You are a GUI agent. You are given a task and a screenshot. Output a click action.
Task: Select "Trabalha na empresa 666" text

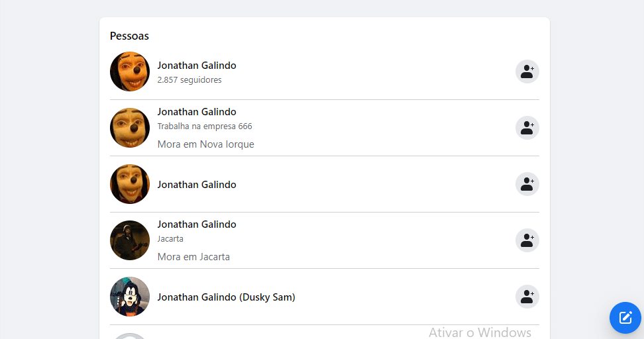pos(205,126)
